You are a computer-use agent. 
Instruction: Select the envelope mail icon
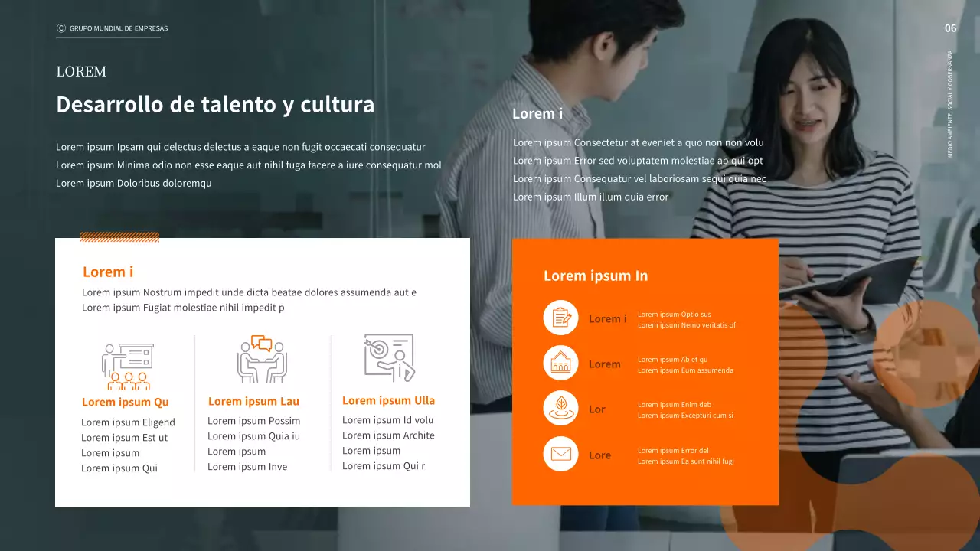pyautogui.click(x=560, y=454)
